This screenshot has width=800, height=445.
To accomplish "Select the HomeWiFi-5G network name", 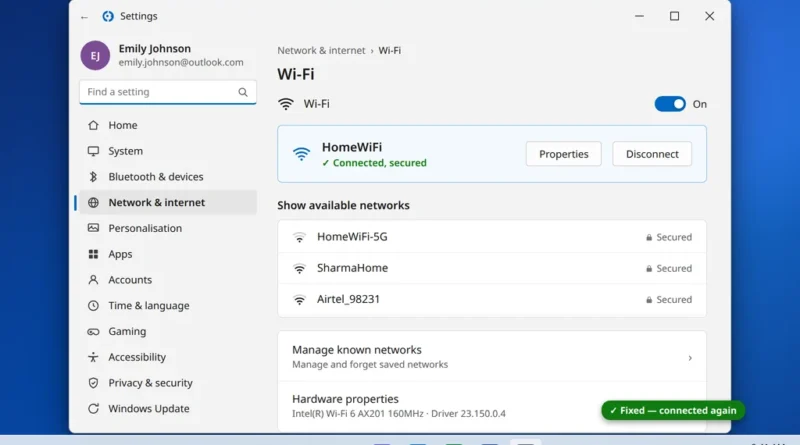I will click(x=352, y=237).
